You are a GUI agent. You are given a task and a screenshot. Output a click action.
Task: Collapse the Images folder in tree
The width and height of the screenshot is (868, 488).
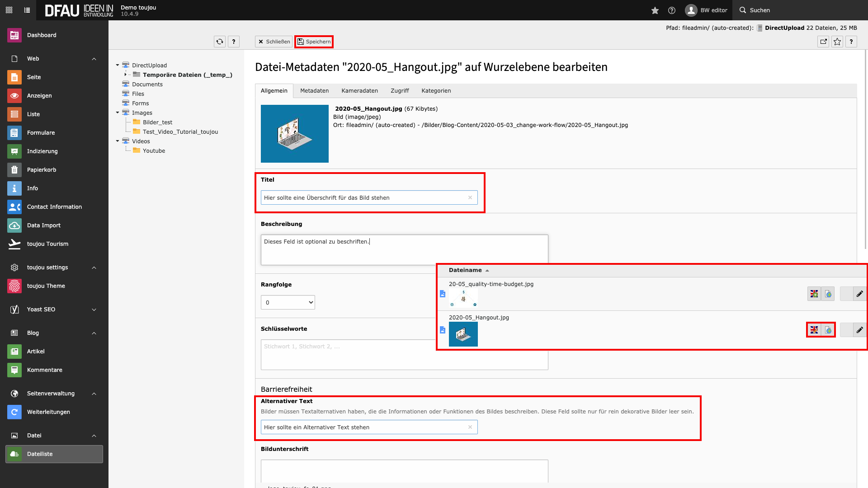(118, 113)
